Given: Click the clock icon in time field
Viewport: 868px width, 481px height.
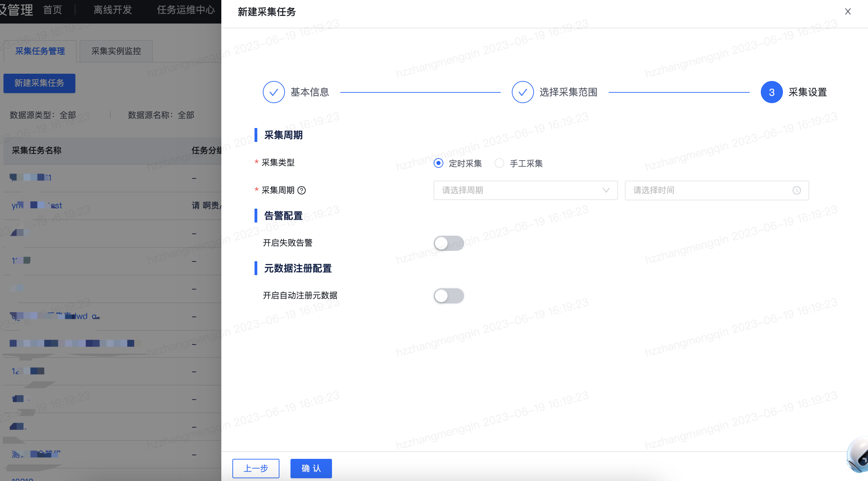Looking at the screenshot, I should click(x=796, y=190).
